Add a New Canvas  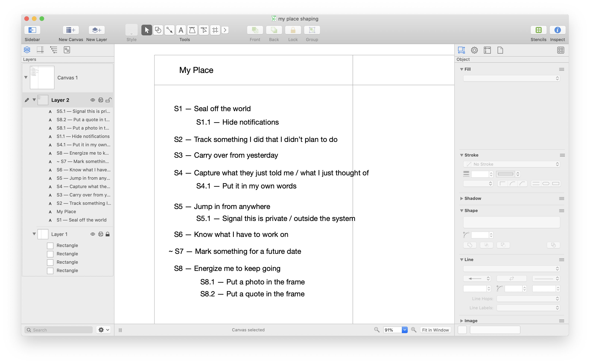tap(71, 30)
